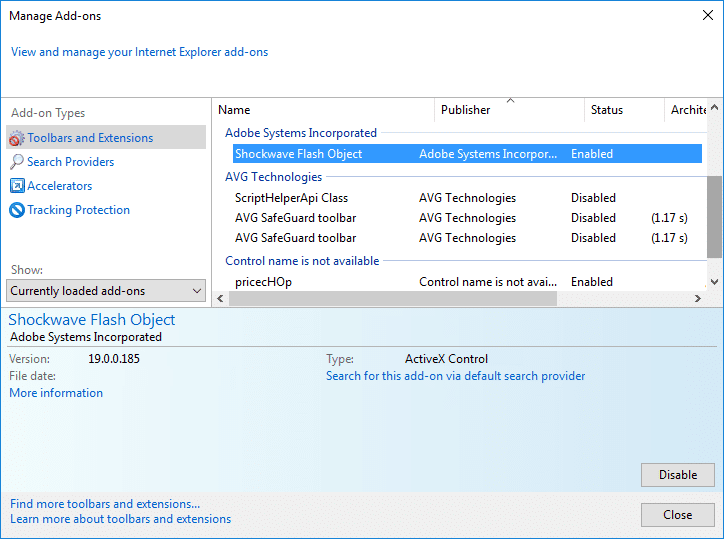Screen dimensions: 724x539
Task: Select the Shockwave Flash Object row
Action: (x=298, y=154)
